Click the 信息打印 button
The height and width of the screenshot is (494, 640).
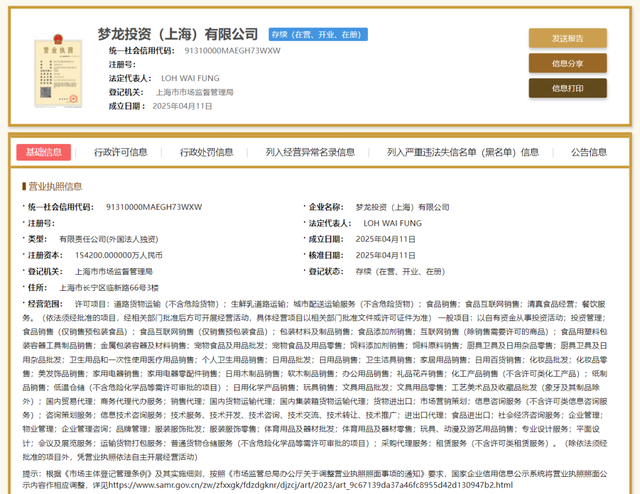click(x=568, y=88)
